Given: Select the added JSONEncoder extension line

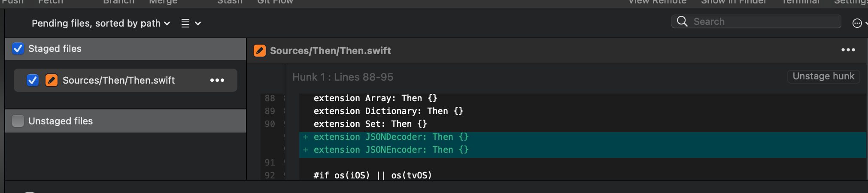Looking at the screenshot, I should pos(583,150).
